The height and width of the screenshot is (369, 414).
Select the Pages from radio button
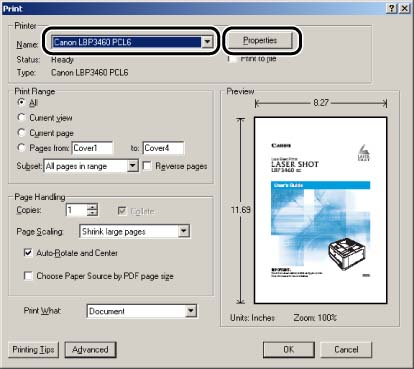[21, 148]
